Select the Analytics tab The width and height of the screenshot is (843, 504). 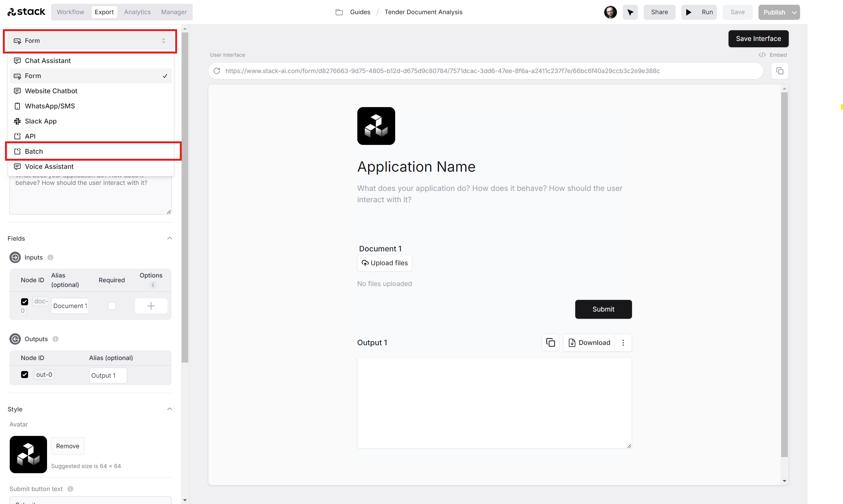tap(138, 12)
